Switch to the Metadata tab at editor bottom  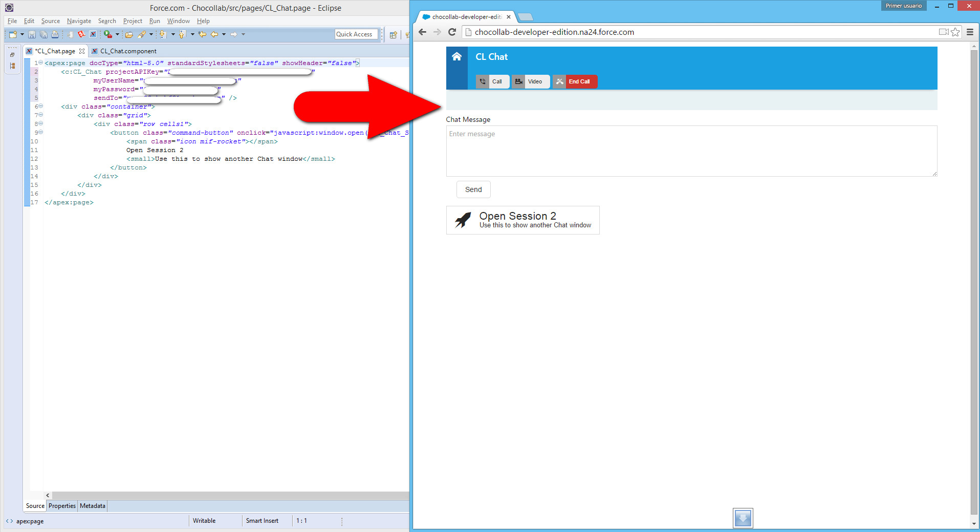tap(93, 506)
